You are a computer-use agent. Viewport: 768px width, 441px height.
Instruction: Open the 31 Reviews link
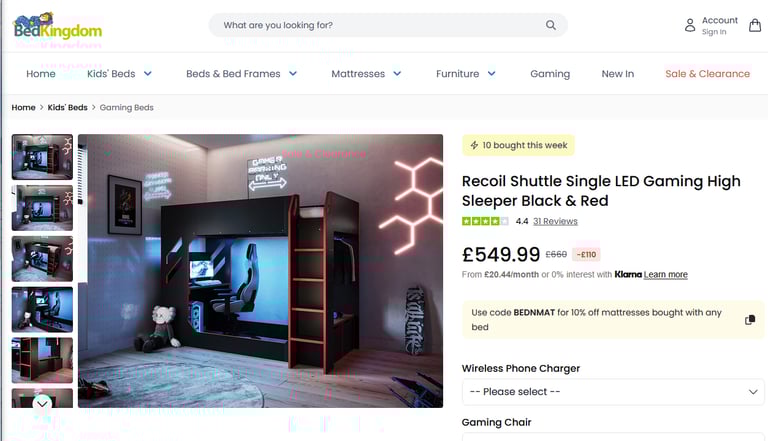point(555,221)
